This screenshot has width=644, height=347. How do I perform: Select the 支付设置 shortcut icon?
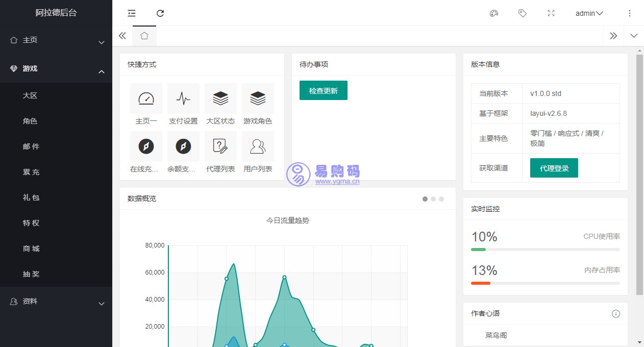click(183, 98)
